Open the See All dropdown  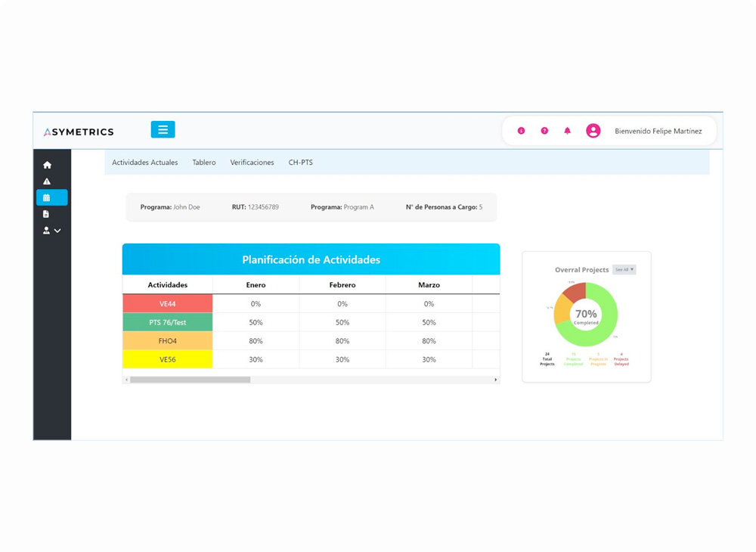coord(624,270)
